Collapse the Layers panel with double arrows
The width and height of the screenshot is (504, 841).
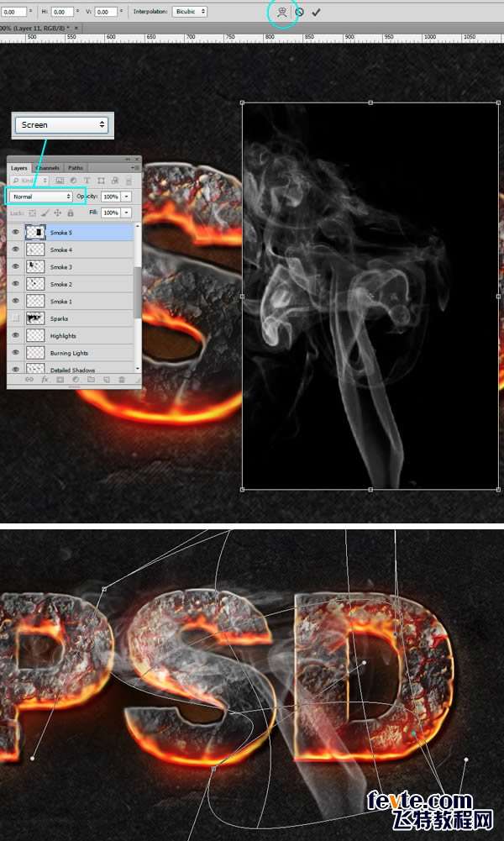coord(128,160)
